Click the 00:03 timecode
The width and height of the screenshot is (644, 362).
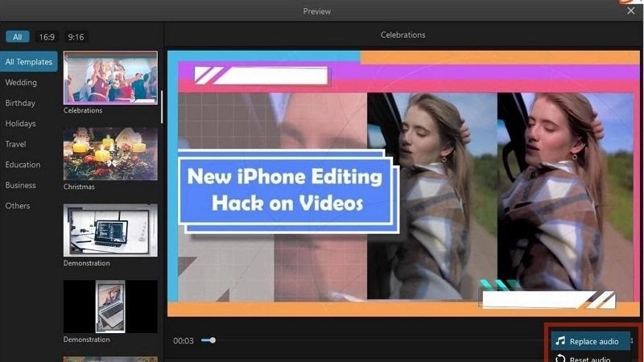(x=184, y=340)
